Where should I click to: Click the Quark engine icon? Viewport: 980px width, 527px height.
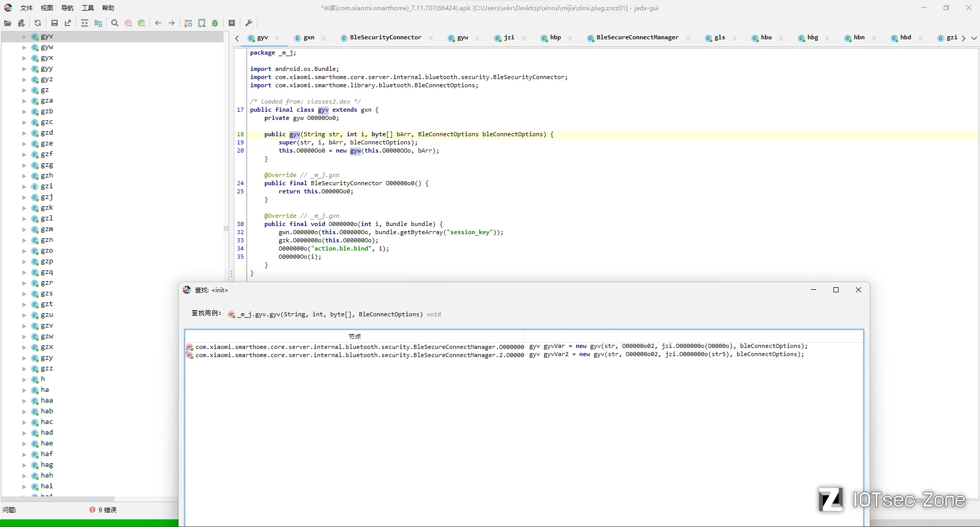tap(202, 23)
